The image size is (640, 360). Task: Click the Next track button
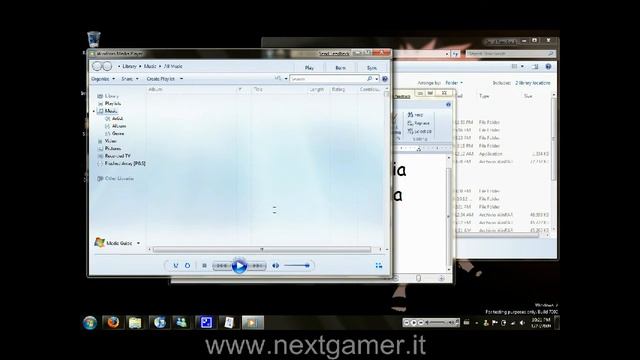(x=257, y=266)
